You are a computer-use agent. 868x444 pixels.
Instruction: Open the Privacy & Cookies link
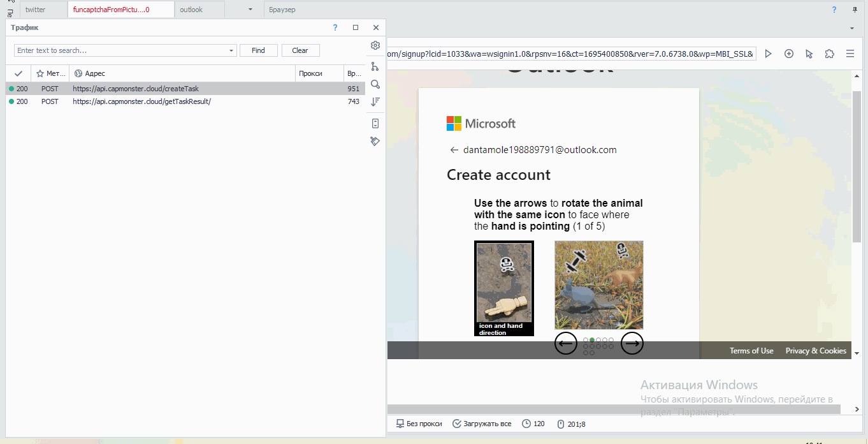pos(816,351)
